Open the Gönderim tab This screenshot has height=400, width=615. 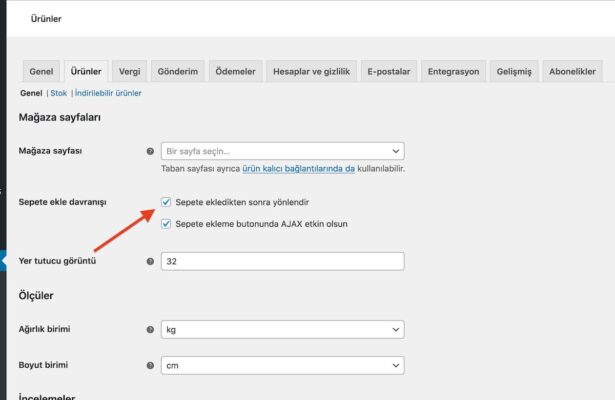[178, 71]
